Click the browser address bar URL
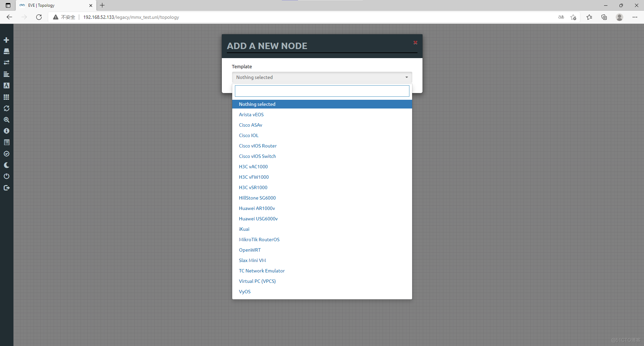The width and height of the screenshot is (644, 346). 131,17
